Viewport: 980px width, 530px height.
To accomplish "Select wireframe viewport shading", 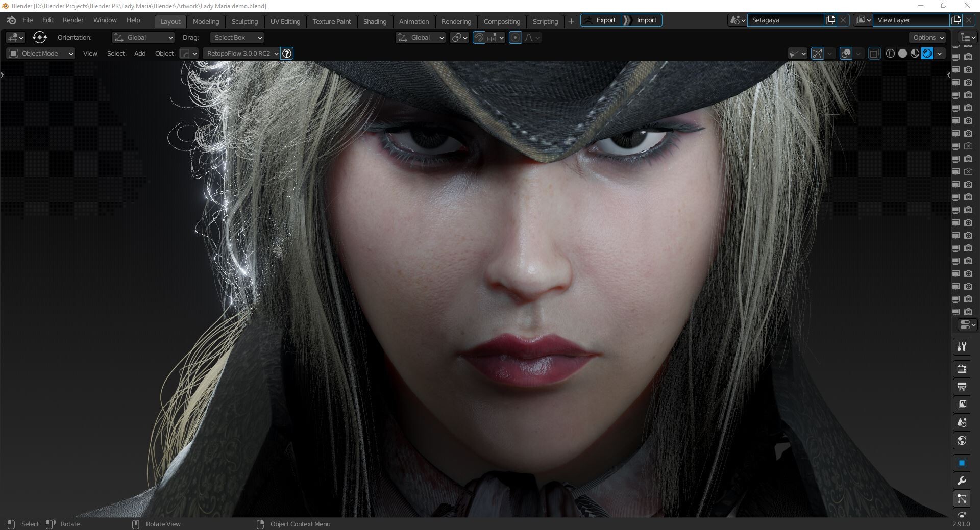I will coord(890,54).
